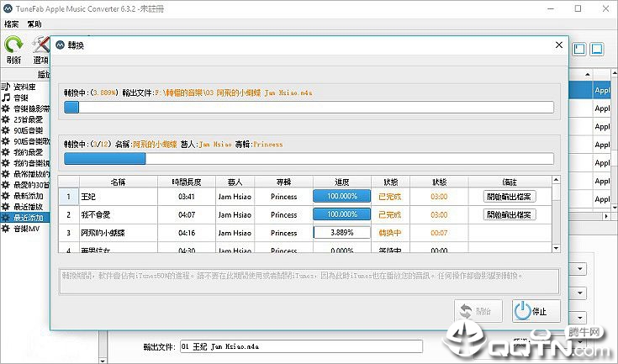This screenshot has width=618, height=364.
Task: Click the 進度 column header
Action: click(341, 182)
